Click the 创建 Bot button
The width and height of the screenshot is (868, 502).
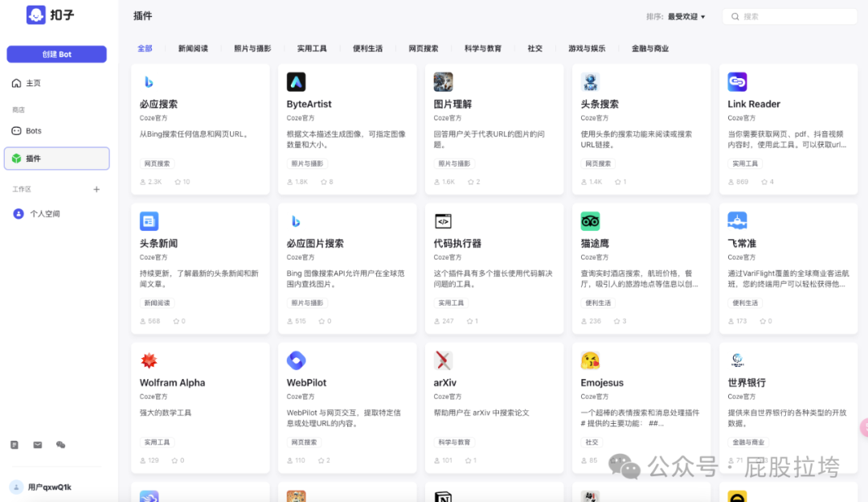pyautogui.click(x=56, y=54)
